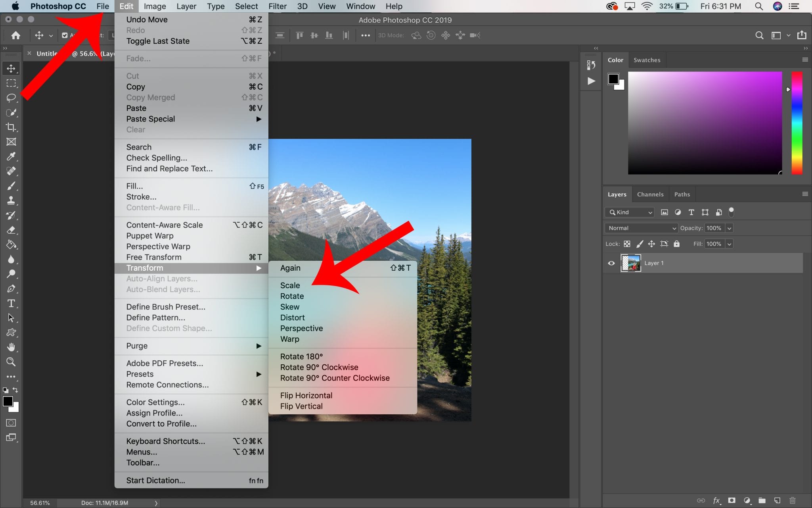
Task: Select the Move tool
Action: pyautogui.click(x=11, y=68)
